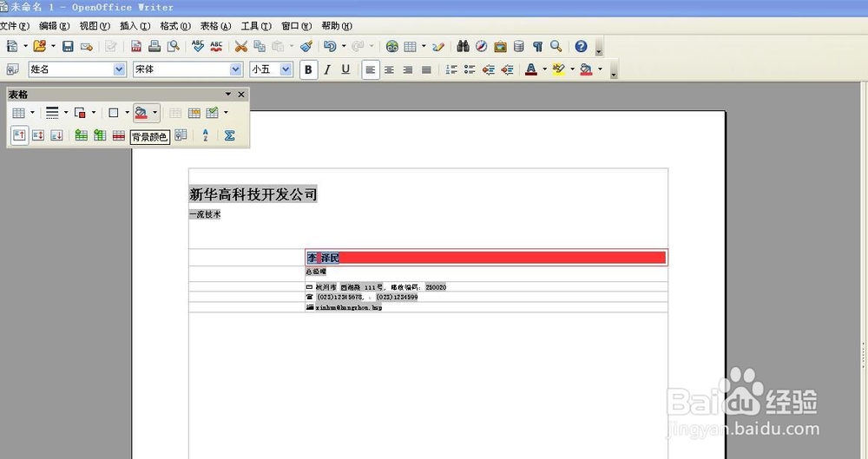This screenshot has height=459, width=868.
Task: Set cell vertical alignment to Center
Action: point(37,135)
